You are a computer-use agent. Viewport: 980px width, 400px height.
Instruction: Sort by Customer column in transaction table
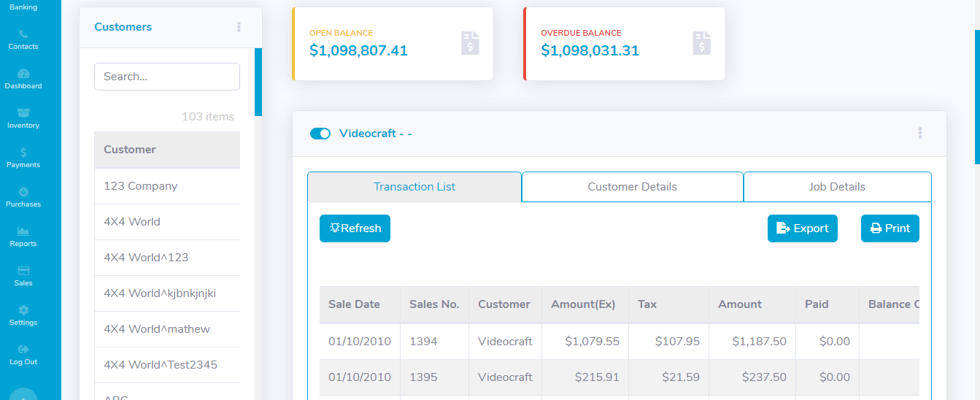pos(505,304)
